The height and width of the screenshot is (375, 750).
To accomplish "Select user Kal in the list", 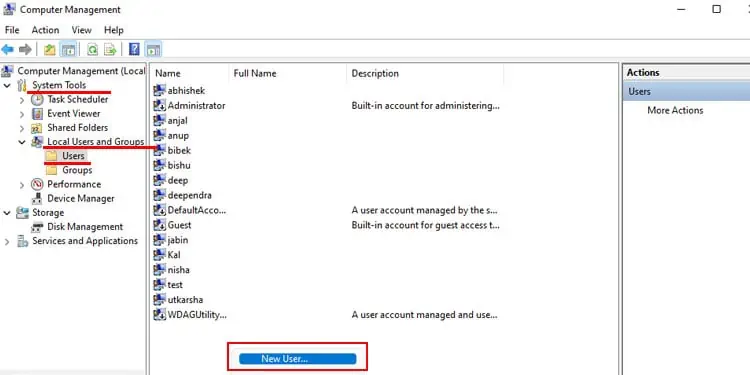I will click(174, 255).
